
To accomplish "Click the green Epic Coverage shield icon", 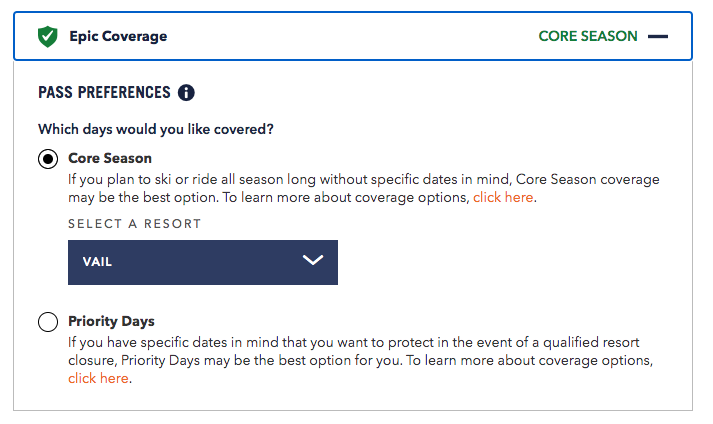I will (47, 37).
